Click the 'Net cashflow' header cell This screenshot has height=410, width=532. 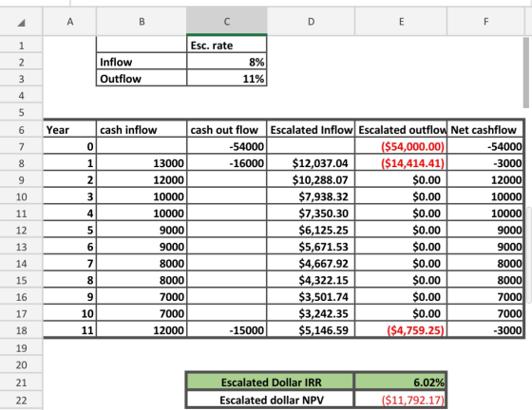[x=485, y=130]
